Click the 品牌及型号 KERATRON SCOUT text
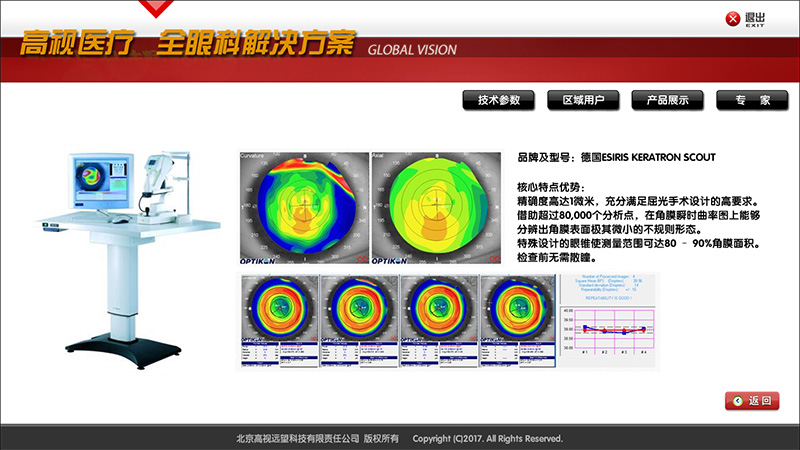800x450 pixels. [x=616, y=158]
